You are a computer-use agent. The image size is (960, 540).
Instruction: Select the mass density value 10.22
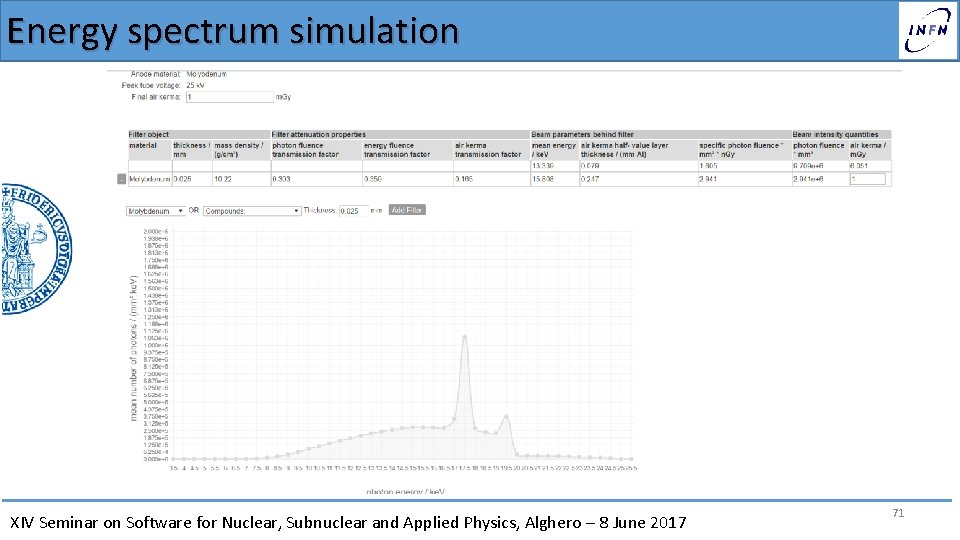point(222,179)
